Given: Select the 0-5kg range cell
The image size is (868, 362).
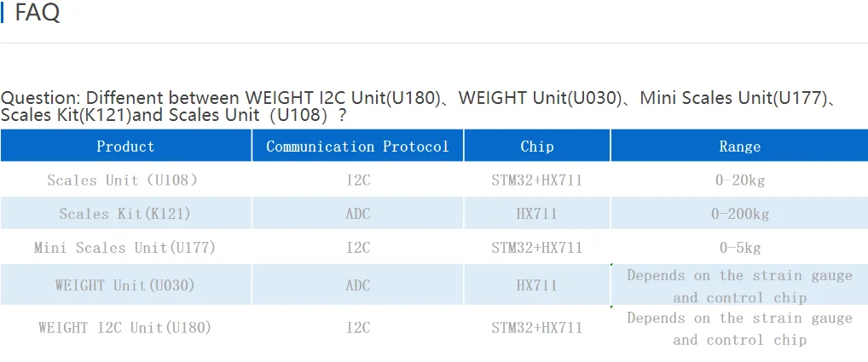Looking at the screenshot, I should 739,248.
